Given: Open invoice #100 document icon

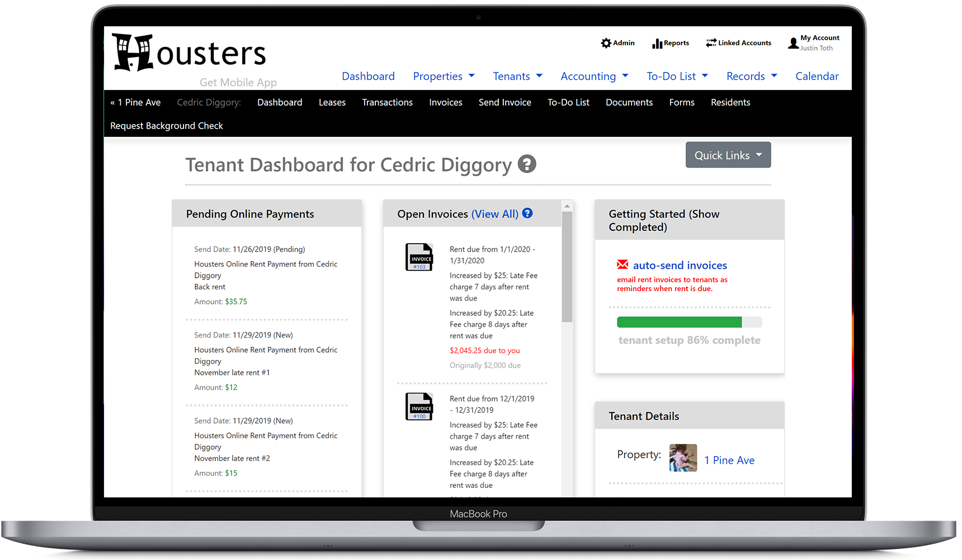Looking at the screenshot, I should (x=419, y=406).
